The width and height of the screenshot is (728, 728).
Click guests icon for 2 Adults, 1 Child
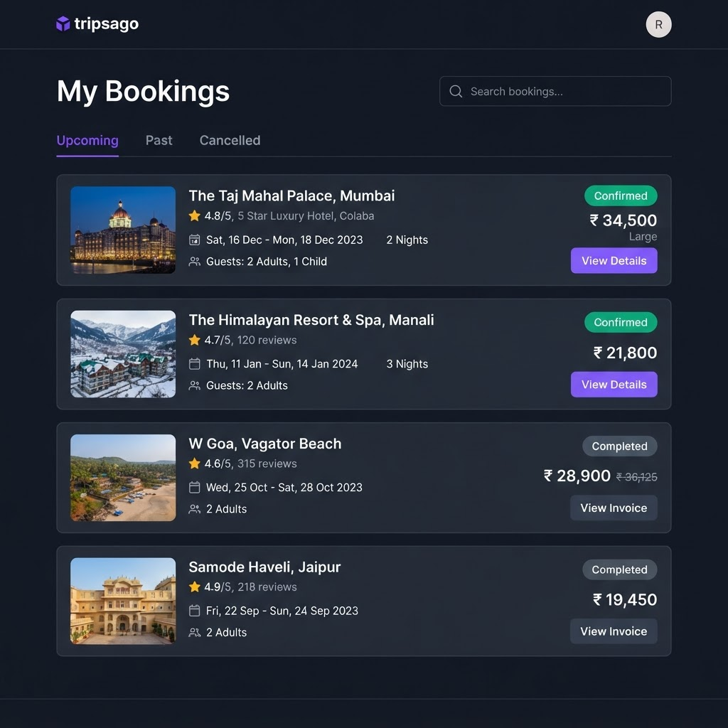195,262
